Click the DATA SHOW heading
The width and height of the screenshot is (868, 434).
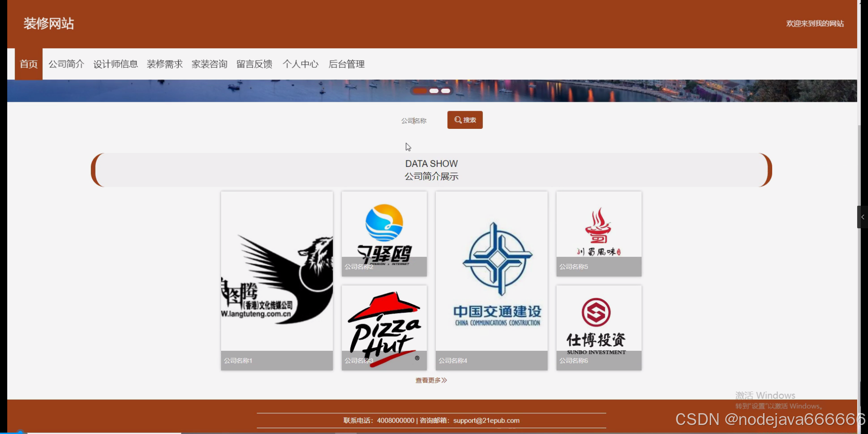(x=431, y=164)
